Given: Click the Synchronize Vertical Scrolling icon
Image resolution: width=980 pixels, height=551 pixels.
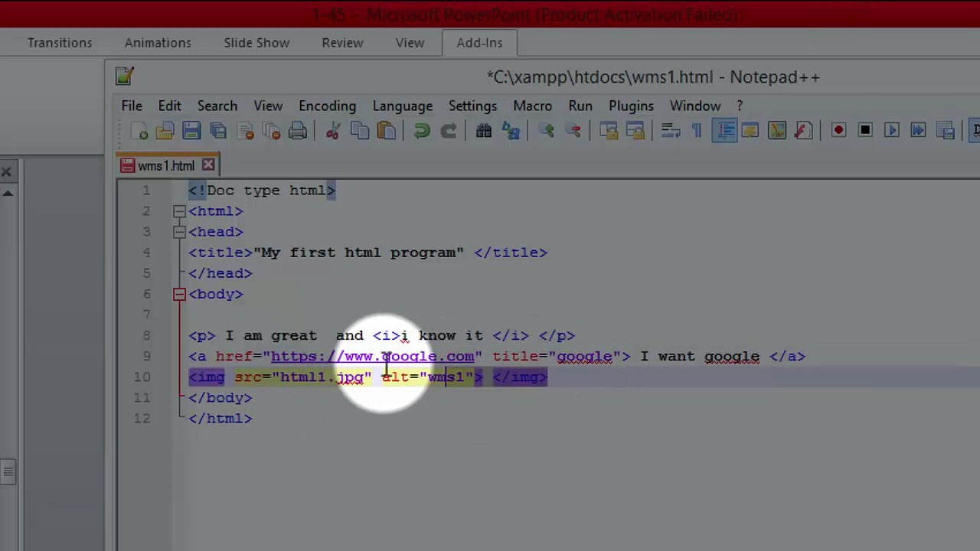Looking at the screenshot, I should click(608, 131).
